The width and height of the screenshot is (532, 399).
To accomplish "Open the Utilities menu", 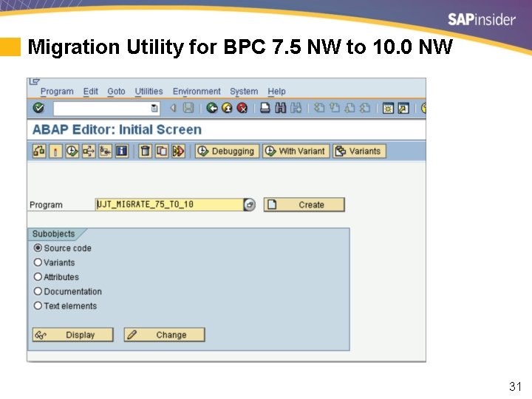I will click(149, 92).
